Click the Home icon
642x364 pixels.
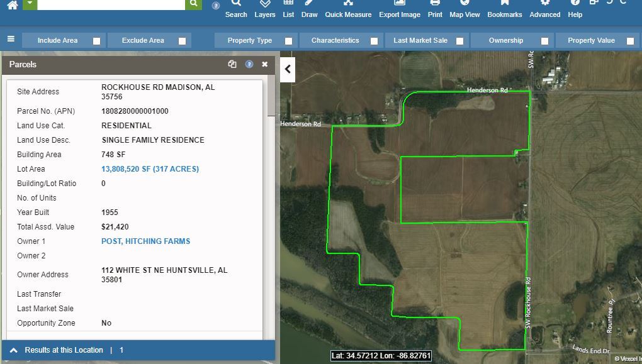pyautogui.click(x=12, y=5)
